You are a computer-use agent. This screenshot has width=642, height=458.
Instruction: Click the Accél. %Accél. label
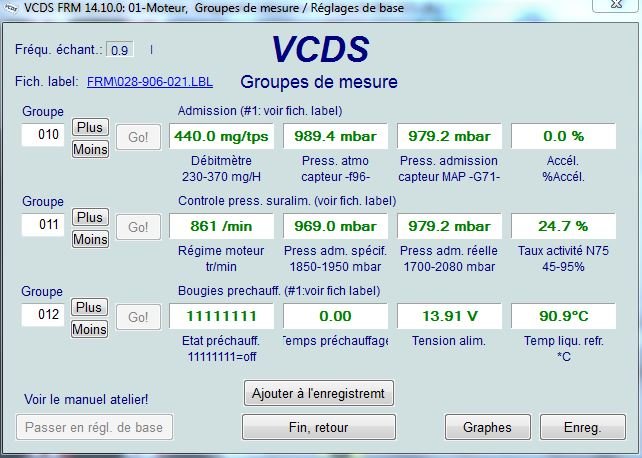tap(563, 169)
